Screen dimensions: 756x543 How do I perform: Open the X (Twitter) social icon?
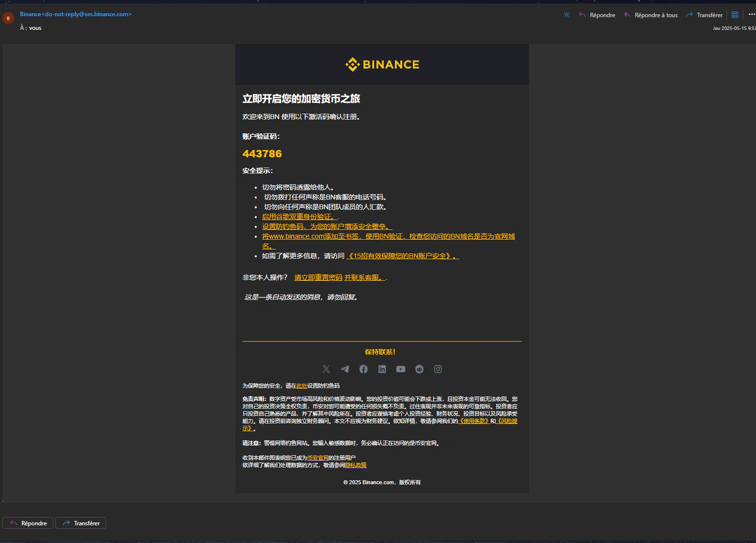tap(326, 369)
